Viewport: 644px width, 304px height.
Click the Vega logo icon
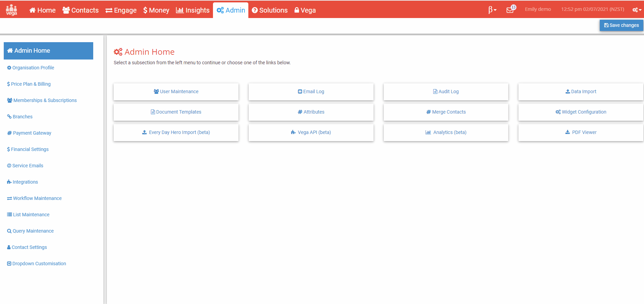tap(12, 10)
